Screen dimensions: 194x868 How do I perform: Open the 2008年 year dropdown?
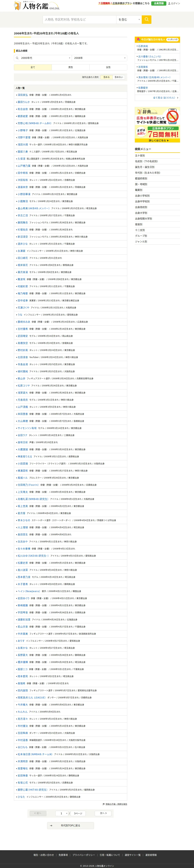[100, 58]
